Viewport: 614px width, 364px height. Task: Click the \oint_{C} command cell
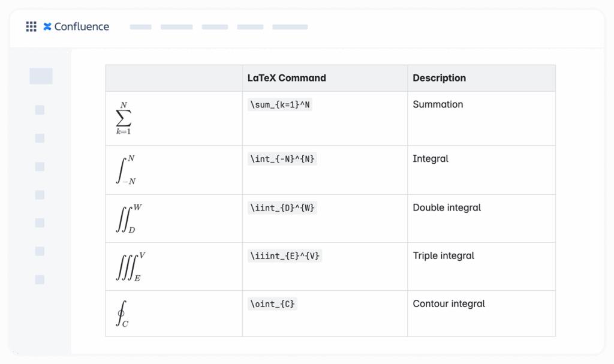click(273, 304)
